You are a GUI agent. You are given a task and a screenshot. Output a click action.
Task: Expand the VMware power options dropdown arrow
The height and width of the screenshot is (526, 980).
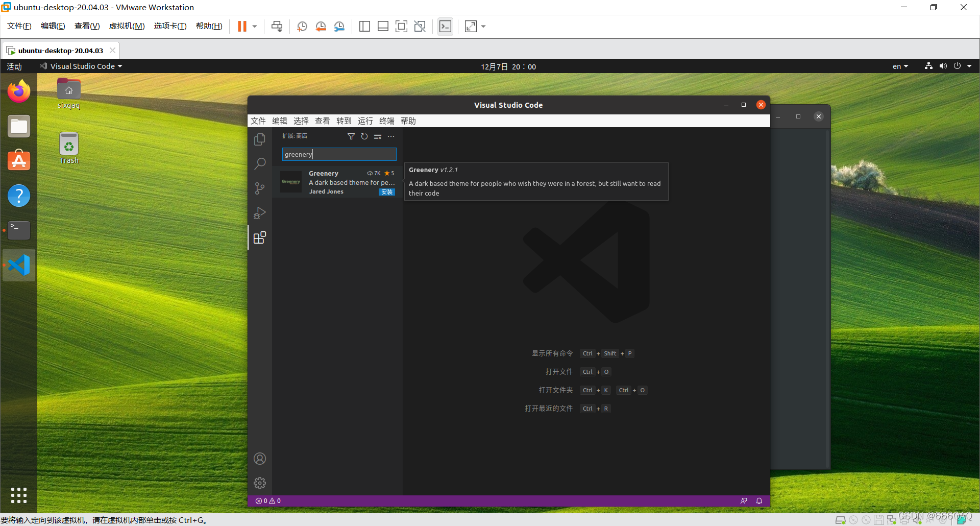255,27
